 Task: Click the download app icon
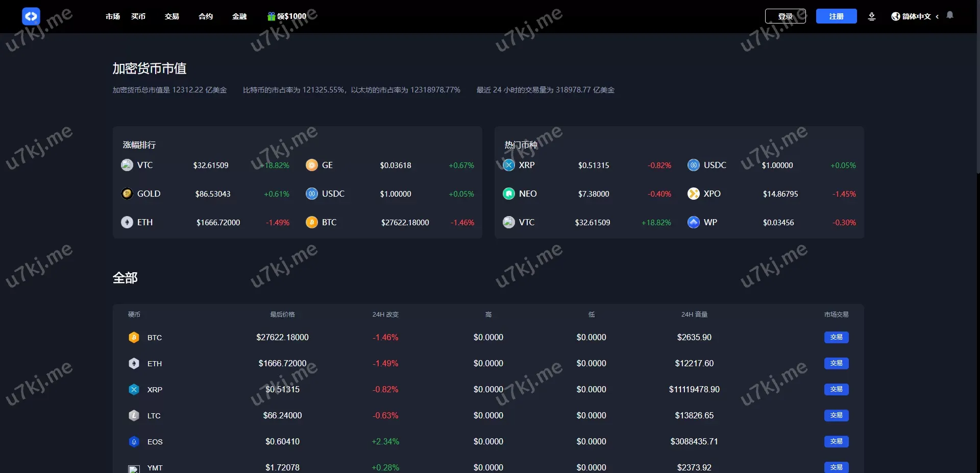[872, 16]
